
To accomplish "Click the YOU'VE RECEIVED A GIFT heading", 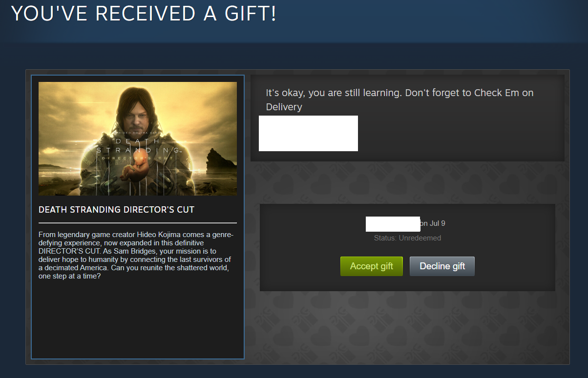I will coord(144,14).
